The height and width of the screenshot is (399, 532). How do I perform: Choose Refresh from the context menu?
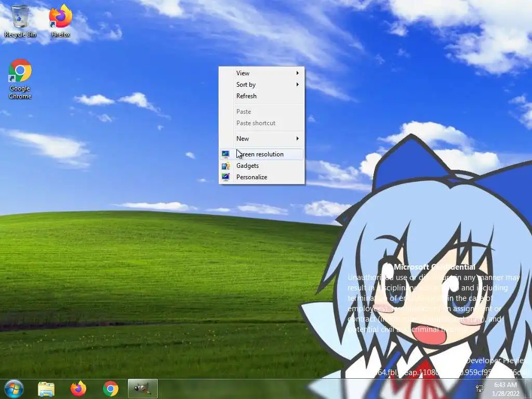point(262,96)
